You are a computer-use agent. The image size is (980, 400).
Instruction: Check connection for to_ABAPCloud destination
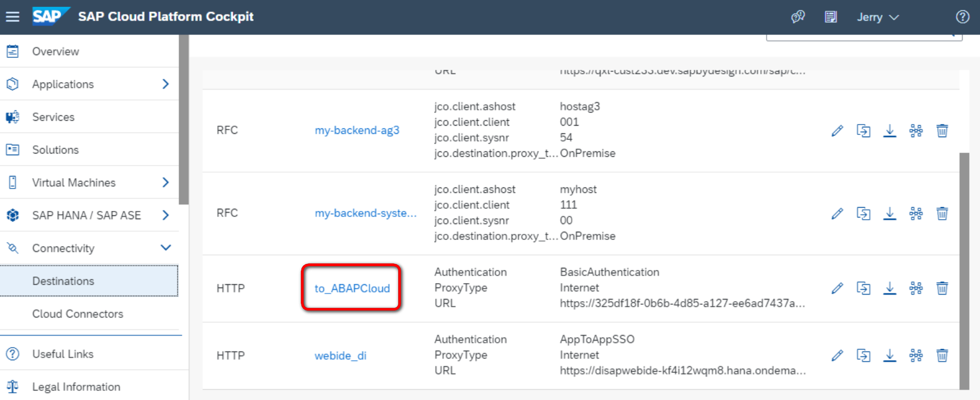coord(916,288)
